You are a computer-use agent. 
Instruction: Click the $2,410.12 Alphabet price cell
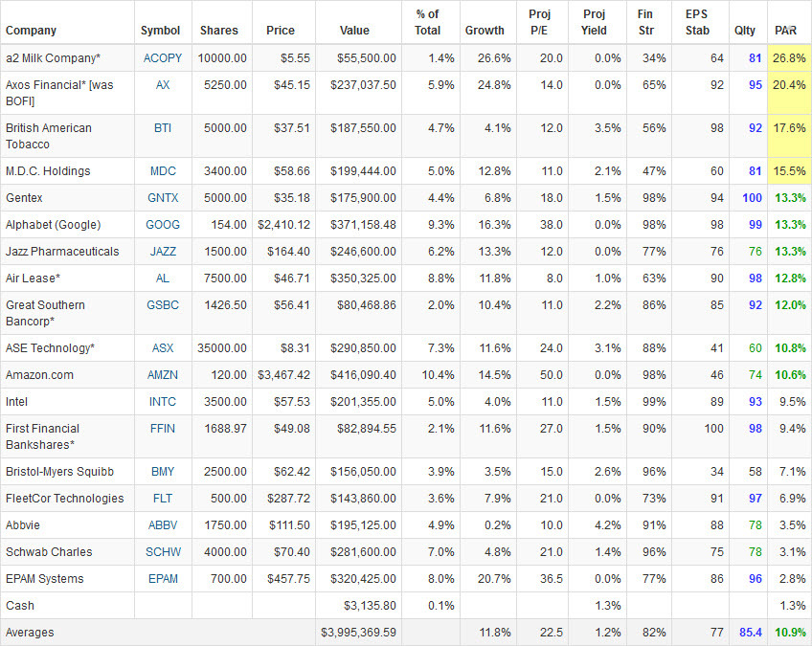283,225
